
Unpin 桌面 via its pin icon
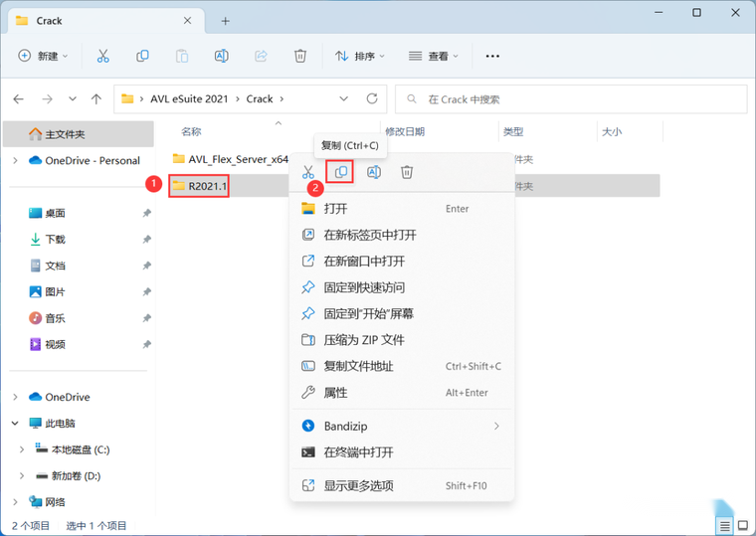[x=147, y=213]
